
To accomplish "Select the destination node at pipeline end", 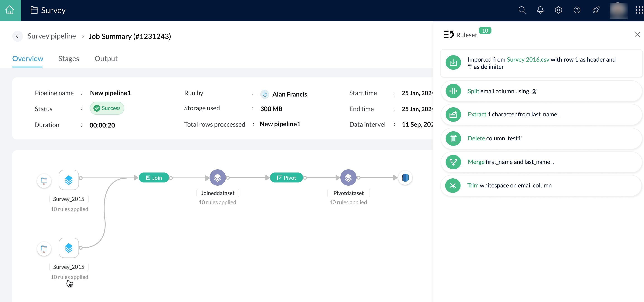I will (405, 178).
